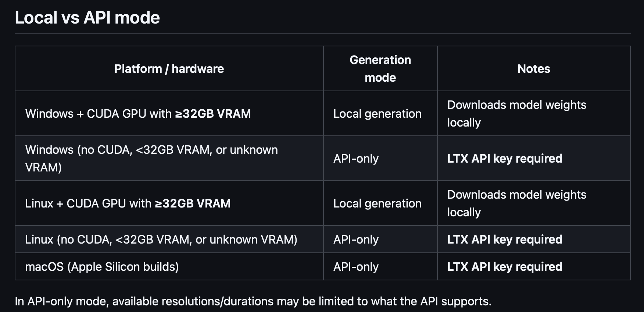The image size is (644, 312).
Task: Click the "macOS (Apple Silicon builds)" cell
Action: click(102, 267)
